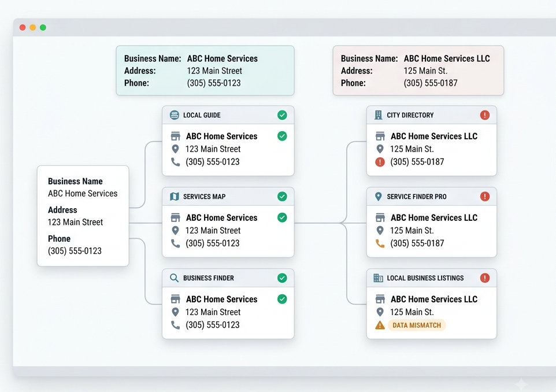
Task: Select the BUSINESS FINDER header label
Action: pyautogui.click(x=209, y=278)
